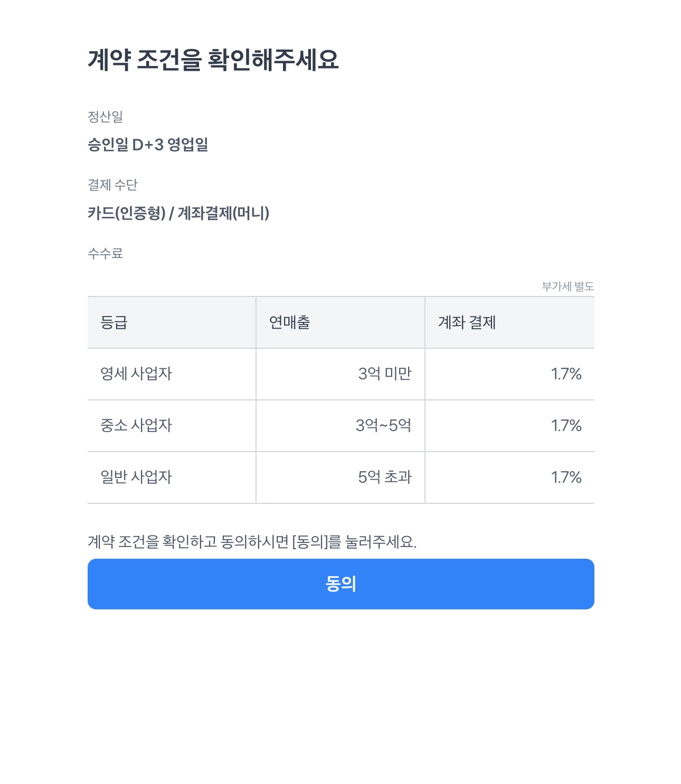
Task: Click the 계약 조건을 확인해주세요 heading
Action: point(213,60)
